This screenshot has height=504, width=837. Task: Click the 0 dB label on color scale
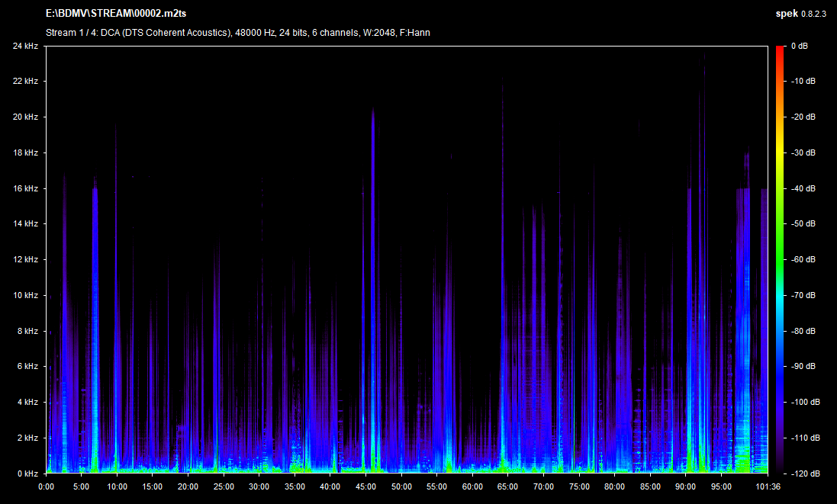(x=800, y=47)
